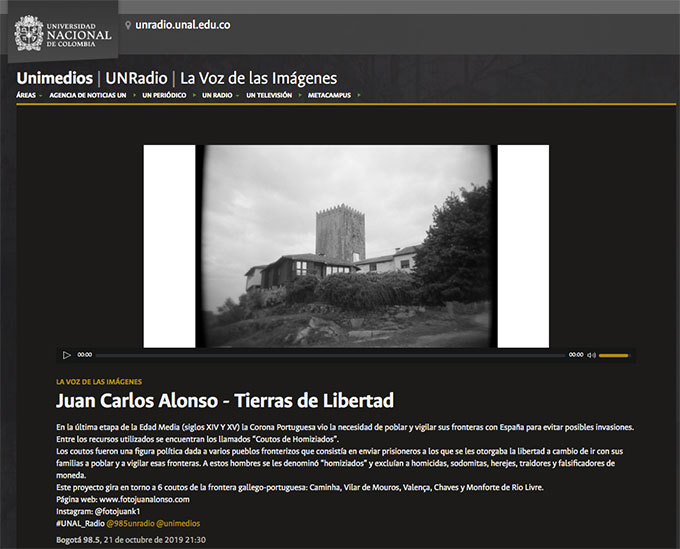This screenshot has height=549, width=680.
Task: Click the black-and-white tower photograph
Action: 346,246
